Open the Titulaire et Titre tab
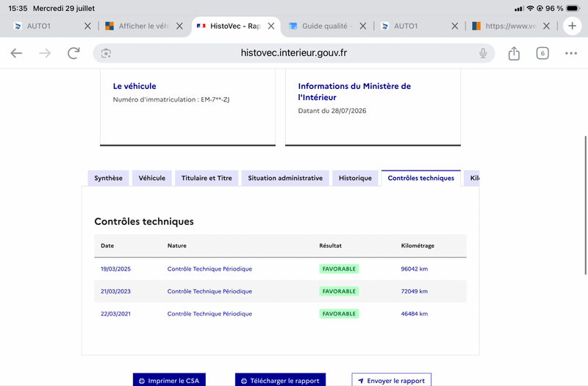This screenshot has width=588, height=386. [x=207, y=178]
